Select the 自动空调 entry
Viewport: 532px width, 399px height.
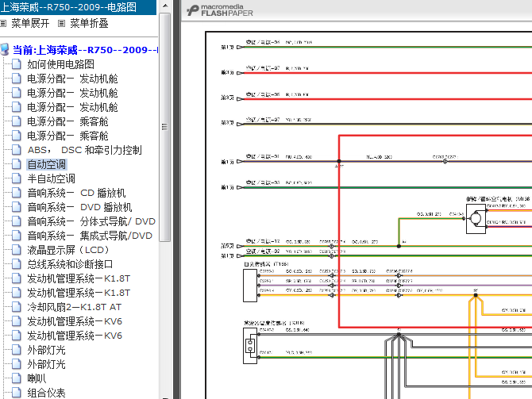click(x=47, y=164)
